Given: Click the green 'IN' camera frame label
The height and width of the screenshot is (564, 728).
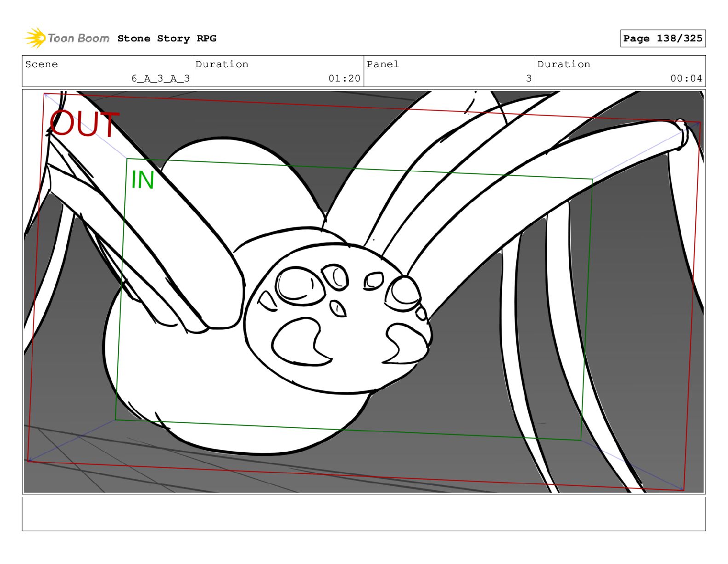Looking at the screenshot, I should pyautogui.click(x=143, y=180).
